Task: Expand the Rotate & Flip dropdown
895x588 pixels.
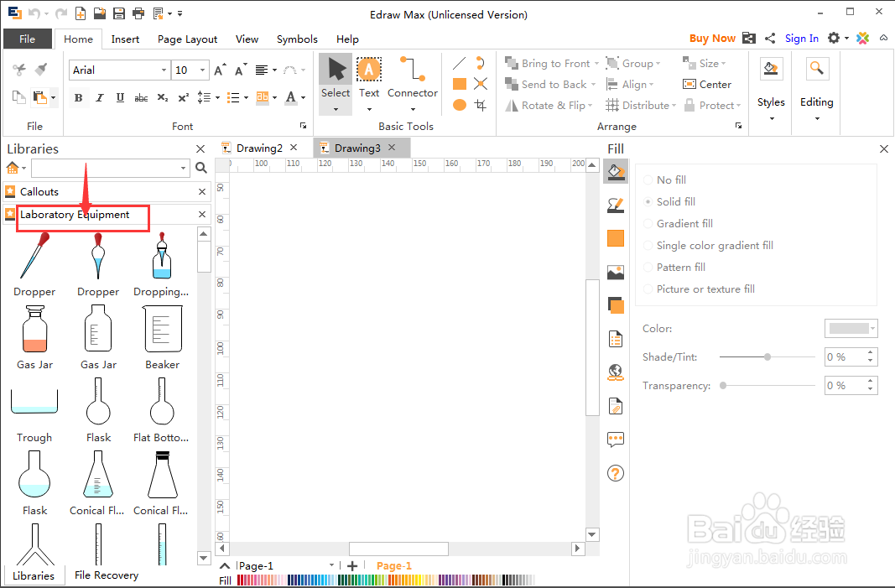Action: point(591,106)
